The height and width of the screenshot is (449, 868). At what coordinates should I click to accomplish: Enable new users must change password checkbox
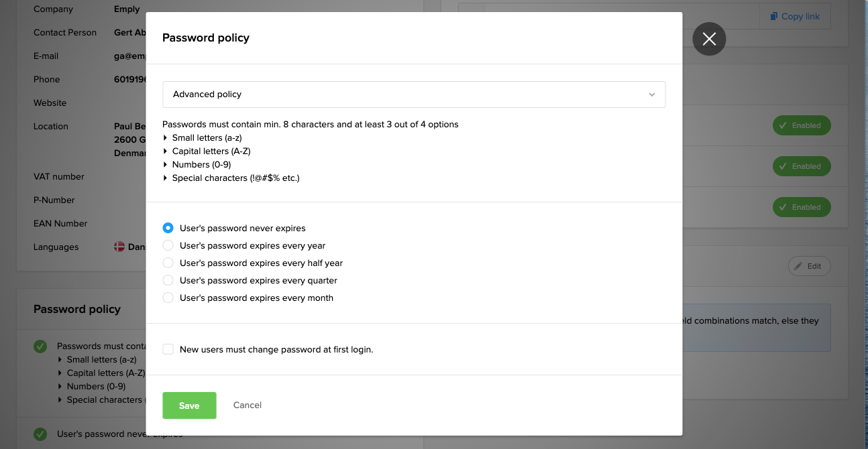click(x=168, y=349)
